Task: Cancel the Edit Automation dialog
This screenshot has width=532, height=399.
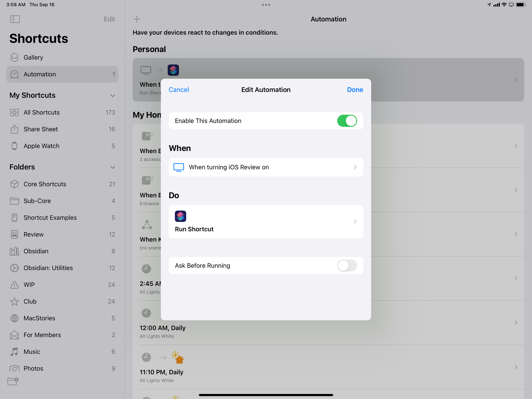Action: tap(179, 90)
